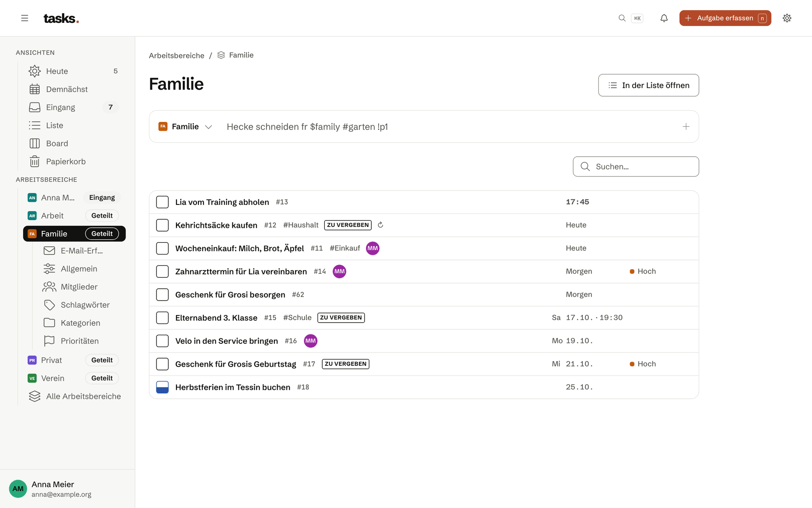
Task: Click the Allgemein sliders icon
Action: pos(49,269)
